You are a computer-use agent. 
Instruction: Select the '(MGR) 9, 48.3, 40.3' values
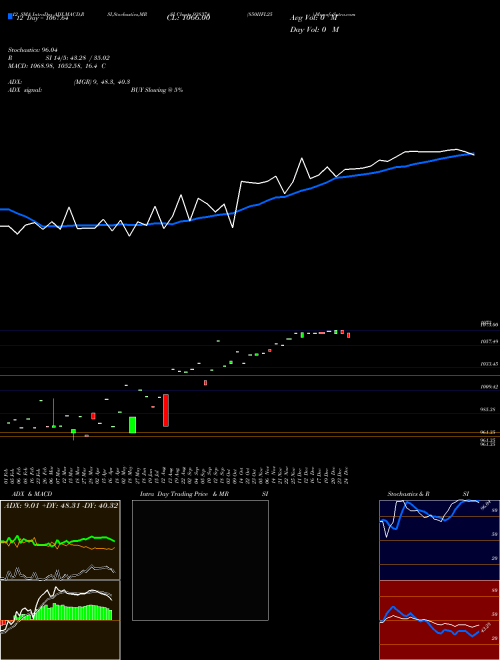point(101,82)
